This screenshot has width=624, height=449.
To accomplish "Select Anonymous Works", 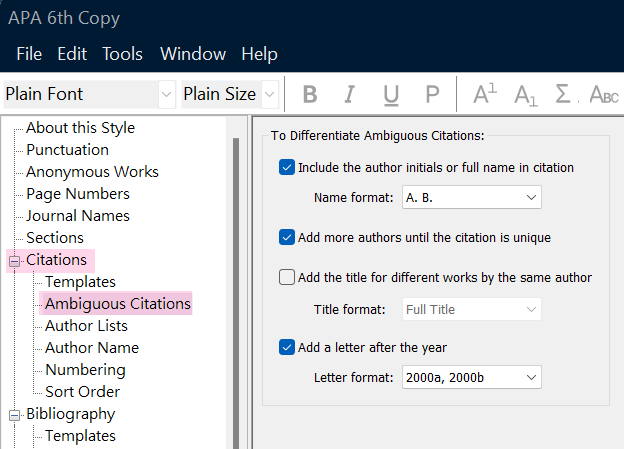I will tap(92, 172).
